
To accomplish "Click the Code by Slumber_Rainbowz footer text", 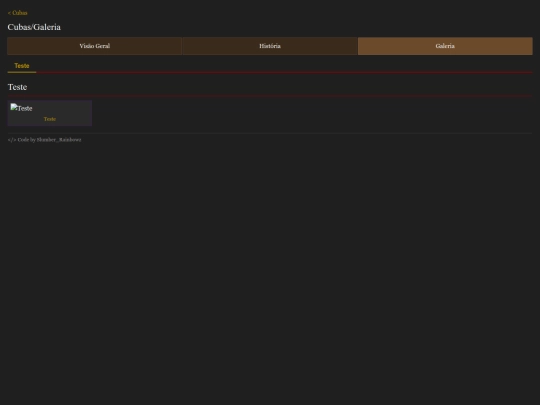I will point(44,140).
